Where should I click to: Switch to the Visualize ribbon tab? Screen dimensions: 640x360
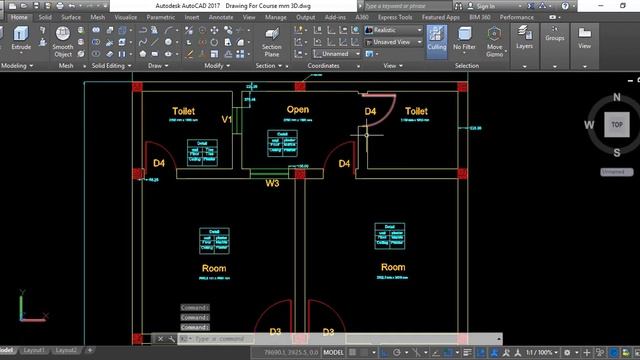[x=126, y=17]
